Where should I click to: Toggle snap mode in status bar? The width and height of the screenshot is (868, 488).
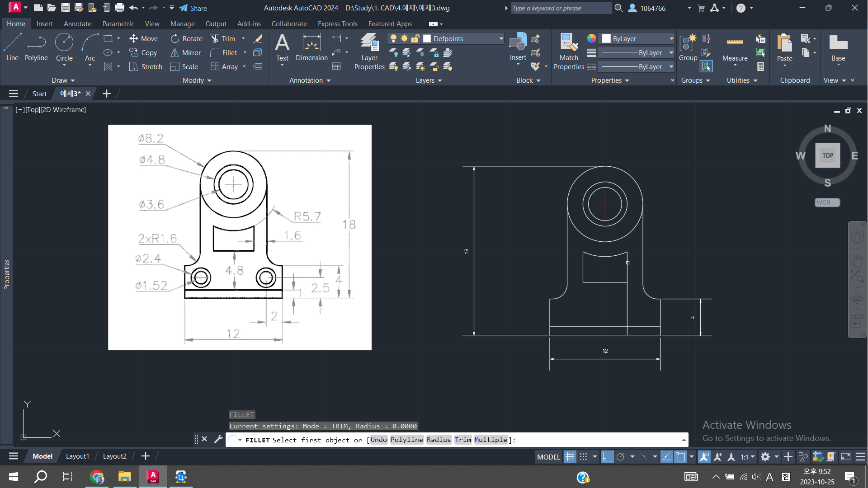click(584, 457)
